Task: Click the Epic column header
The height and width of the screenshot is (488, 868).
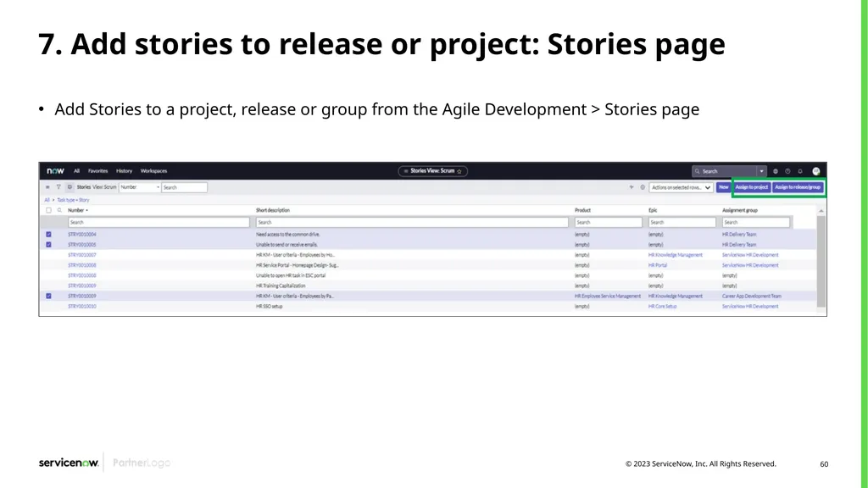Action: pos(653,210)
